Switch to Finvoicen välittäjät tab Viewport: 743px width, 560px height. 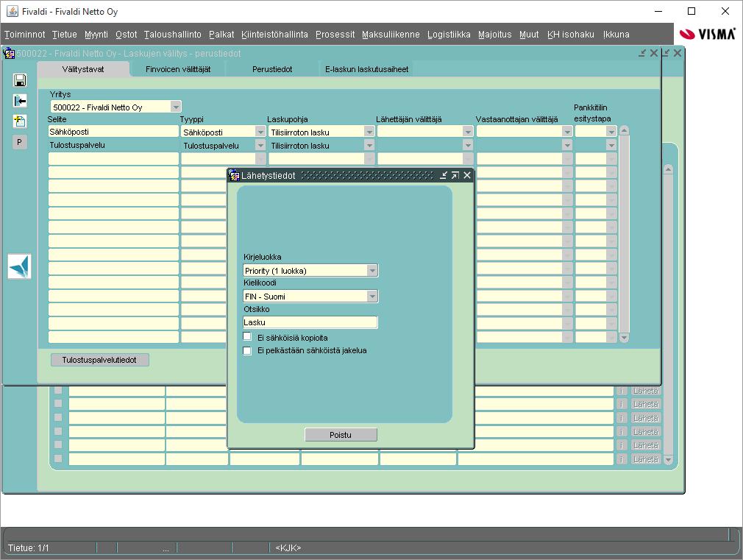(x=178, y=69)
